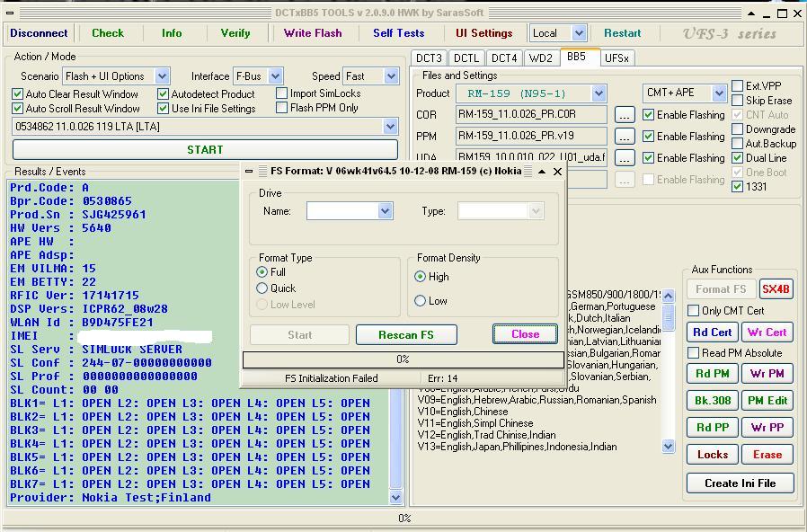Switch to the DCTL tab
This screenshot has height=532, width=807.
466,58
